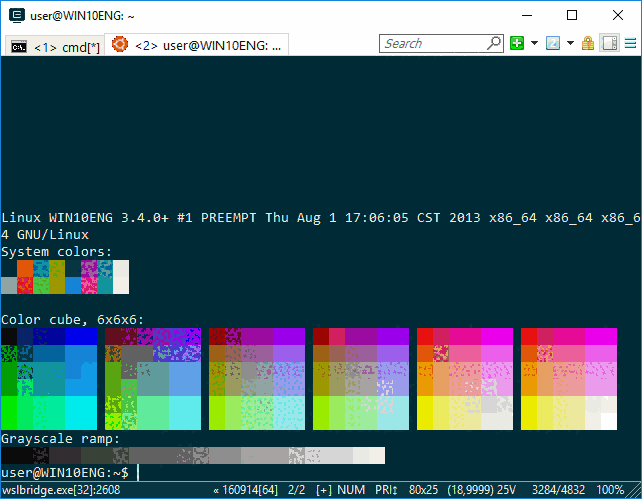Click the orange system color swatch
This screenshot has height=499, width=642.
(x=25, y=268)
